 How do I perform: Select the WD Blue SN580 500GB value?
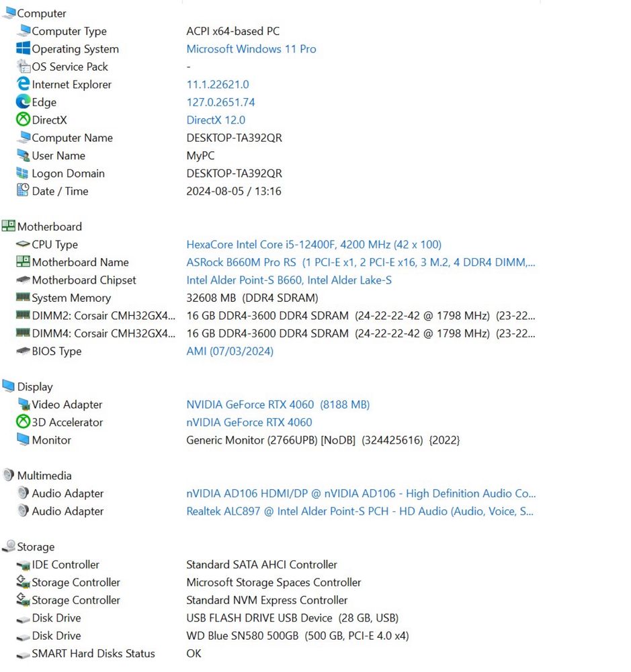point(298,636)
